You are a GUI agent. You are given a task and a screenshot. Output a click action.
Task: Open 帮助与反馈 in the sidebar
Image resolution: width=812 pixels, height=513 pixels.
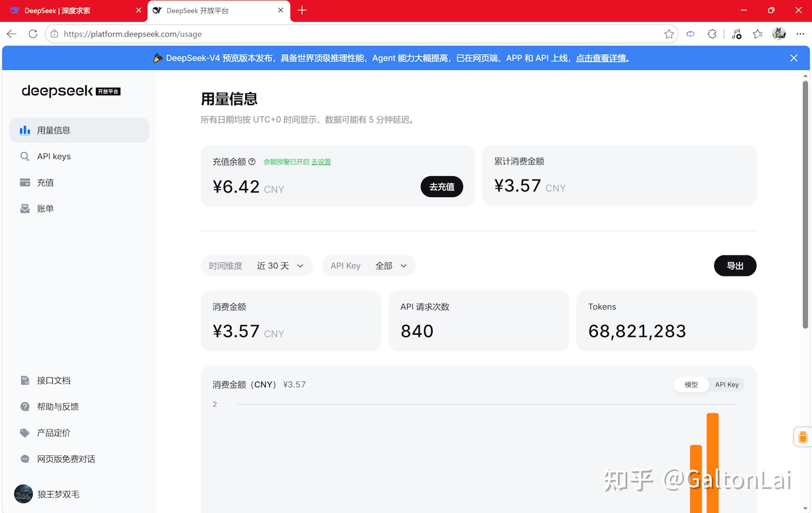point(79,406)
